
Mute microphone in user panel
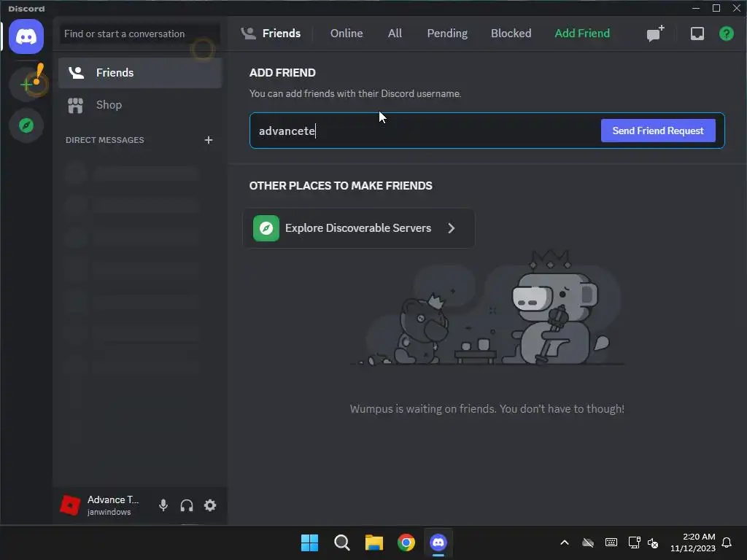[163, 505]
